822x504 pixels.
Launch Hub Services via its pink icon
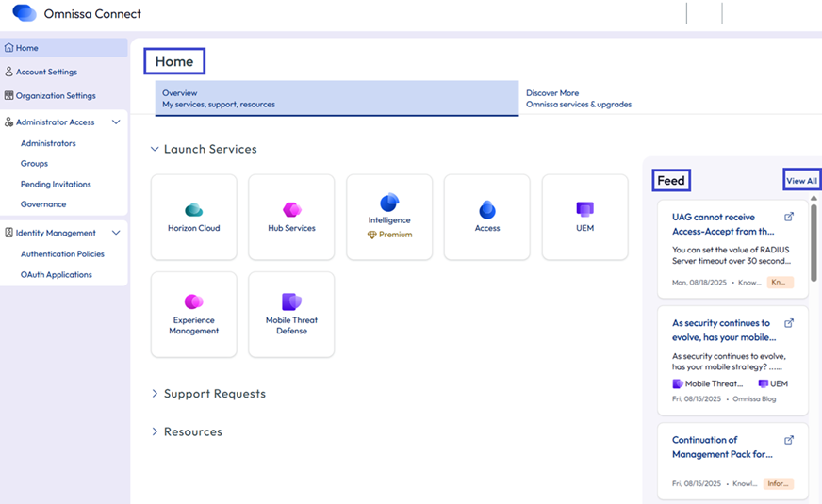(292, 209)
